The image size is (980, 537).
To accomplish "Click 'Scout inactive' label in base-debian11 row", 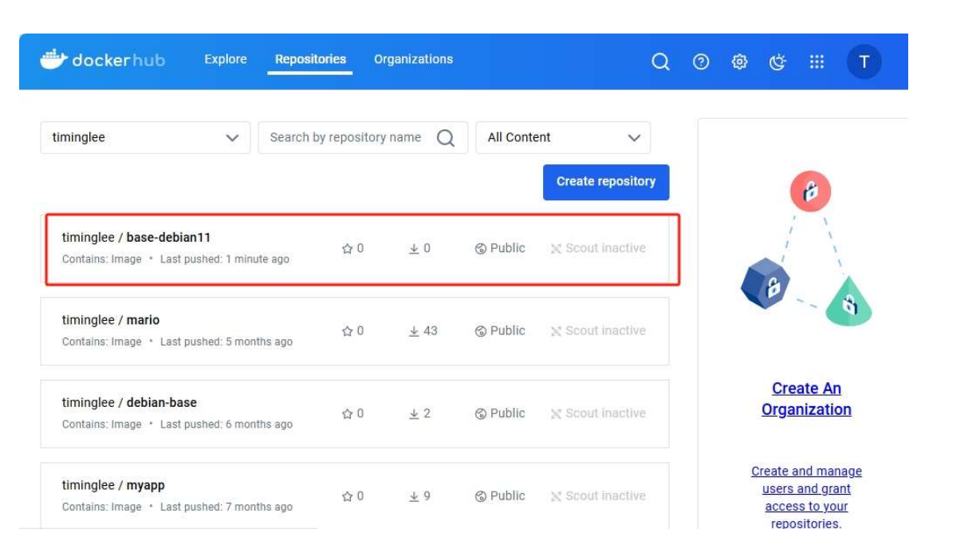I will (x=606, y=249).
